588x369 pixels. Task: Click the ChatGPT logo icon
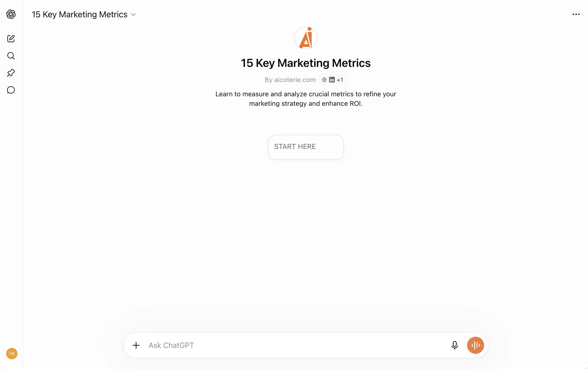[11, 14]
